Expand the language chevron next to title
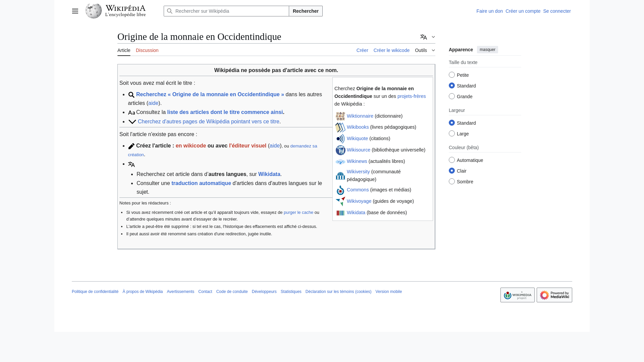This screenshot has height=362, width=644. point(433,37)
